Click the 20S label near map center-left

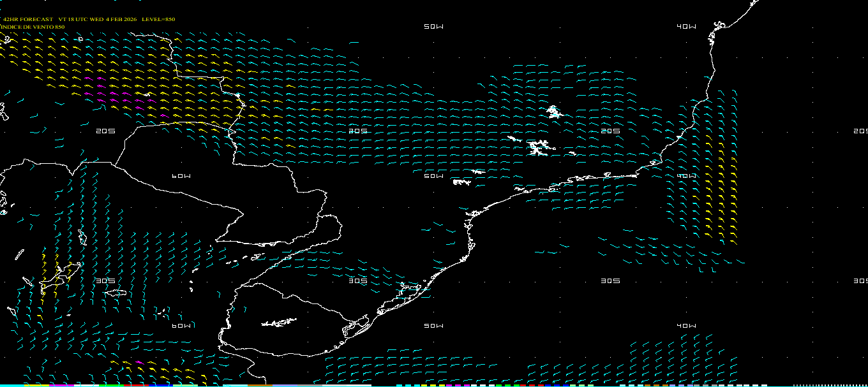358,131
